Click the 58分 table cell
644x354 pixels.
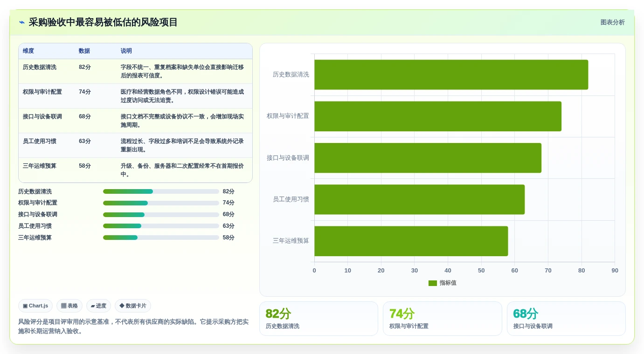coord(85,166)
